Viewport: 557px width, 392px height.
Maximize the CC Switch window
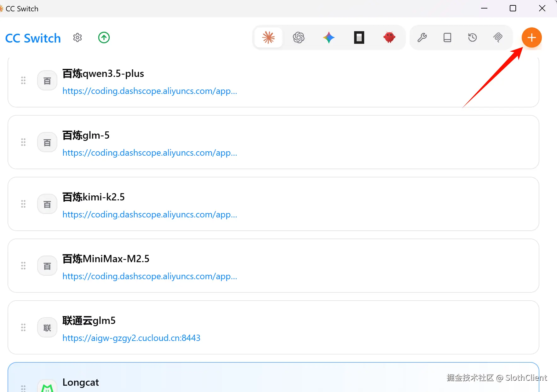(x=513, y=8)
